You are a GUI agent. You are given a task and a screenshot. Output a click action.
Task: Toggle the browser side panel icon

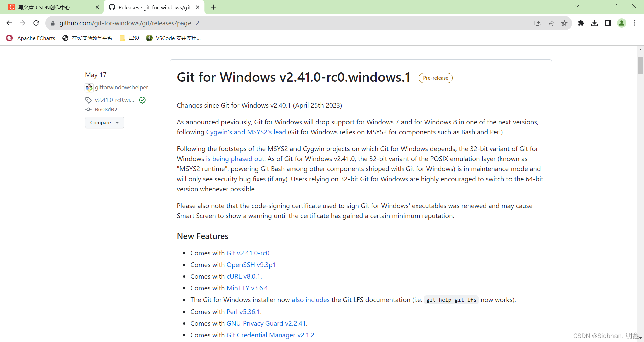coord(608,23)
